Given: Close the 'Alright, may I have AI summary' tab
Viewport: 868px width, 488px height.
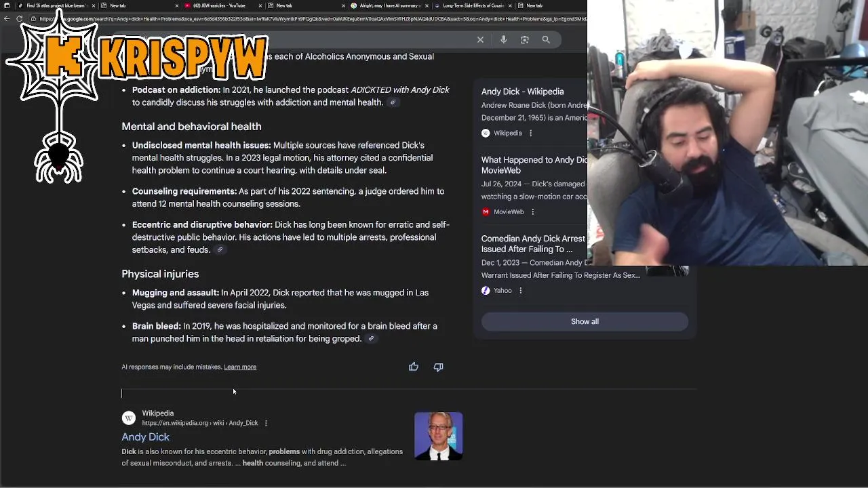Looking at the screenshot, I should tap(426, 5).
